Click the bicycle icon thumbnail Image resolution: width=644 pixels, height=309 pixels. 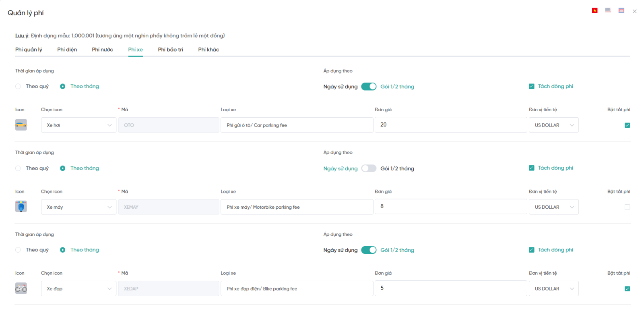[x=21, y=288]
